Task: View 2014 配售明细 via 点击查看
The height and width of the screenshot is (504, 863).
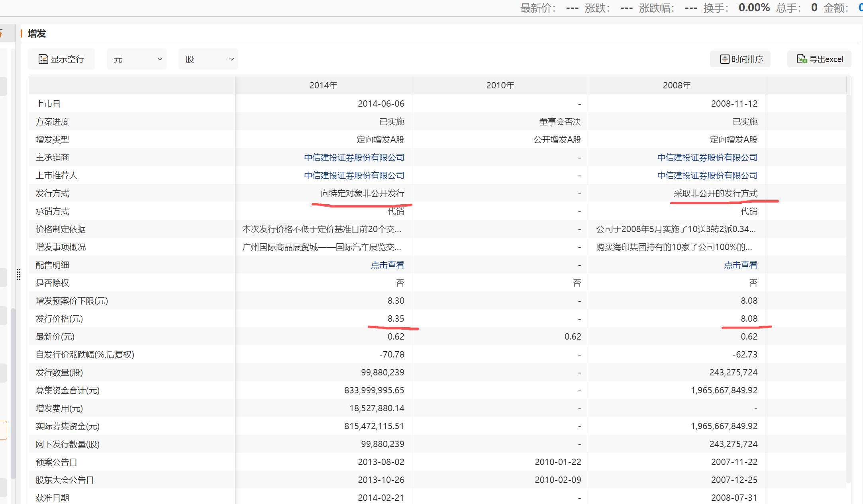Action: [387, 265]
